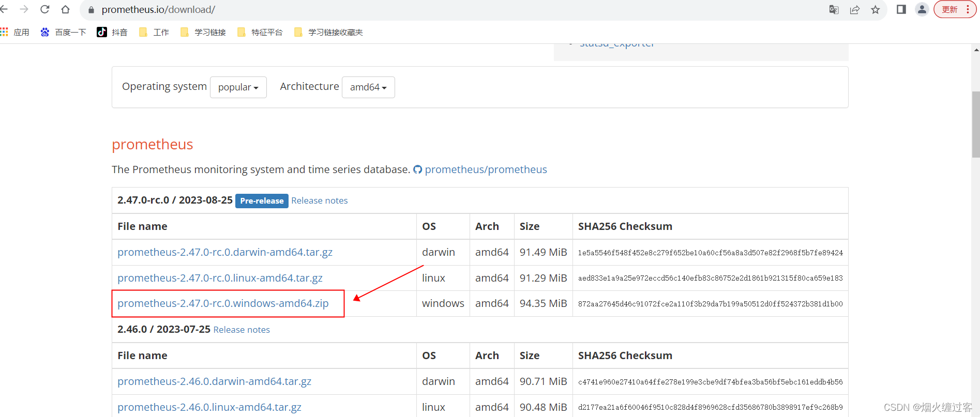Bookmark this page with the star
Viewport: 980px width, 417px height.
(x=875, y=9)
